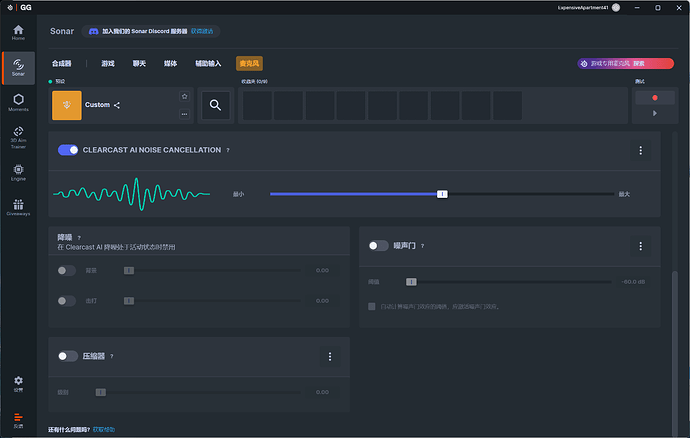Turn on the 压缩器 compressor toggle
This screenshot has width=690, height=438.
pos(68,356)
